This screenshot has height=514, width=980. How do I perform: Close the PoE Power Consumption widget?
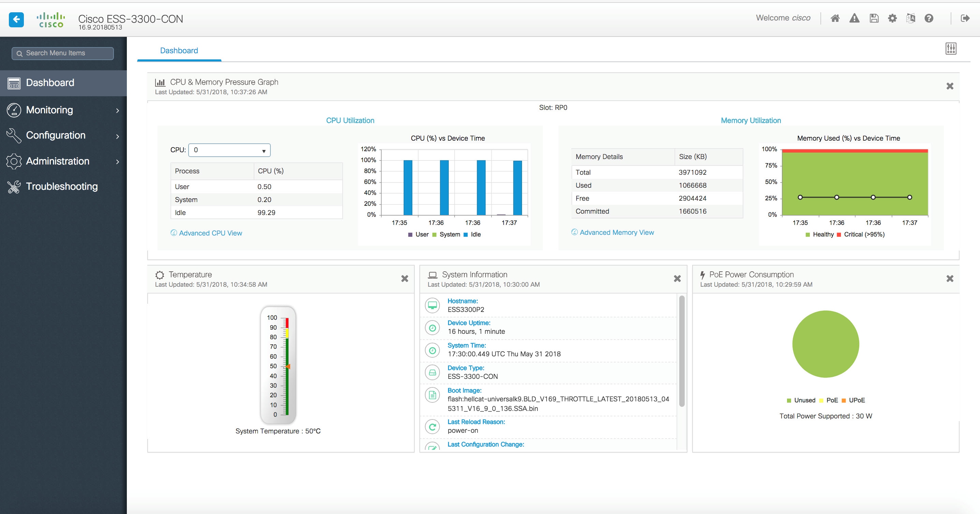(950, 279)
